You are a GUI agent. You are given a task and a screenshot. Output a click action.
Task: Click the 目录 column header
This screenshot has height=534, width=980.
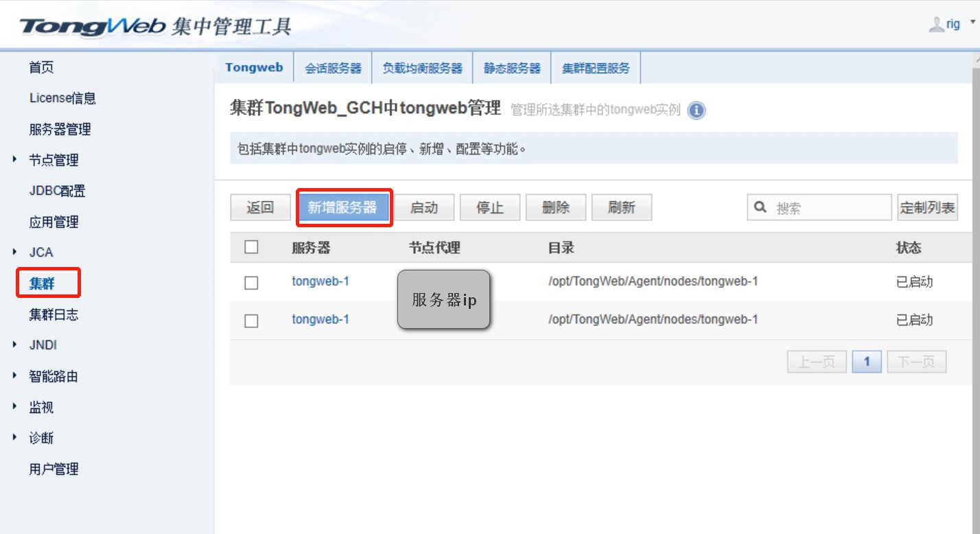click(561, 248)
